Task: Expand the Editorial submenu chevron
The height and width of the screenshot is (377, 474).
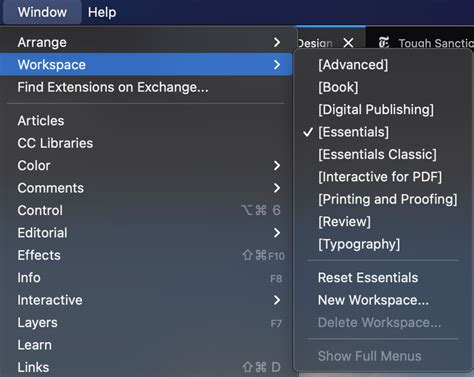Action: pos(277,233)
